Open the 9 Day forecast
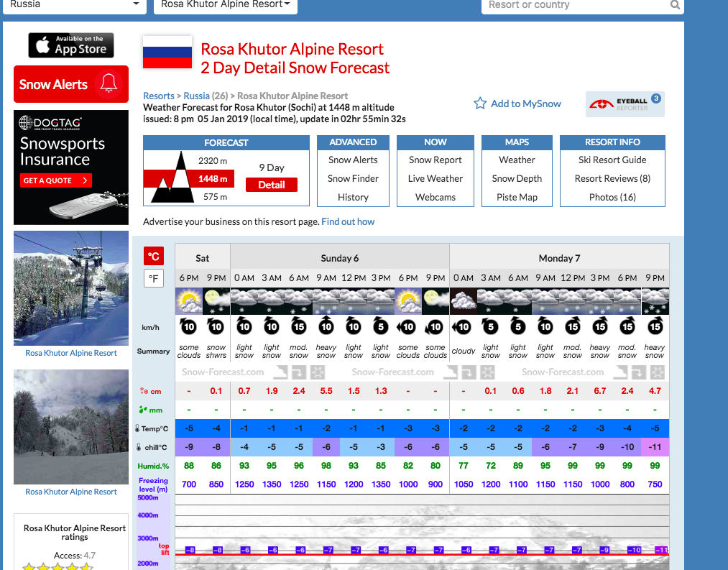This screenshot has height=570, width=728. click(272, 167)
